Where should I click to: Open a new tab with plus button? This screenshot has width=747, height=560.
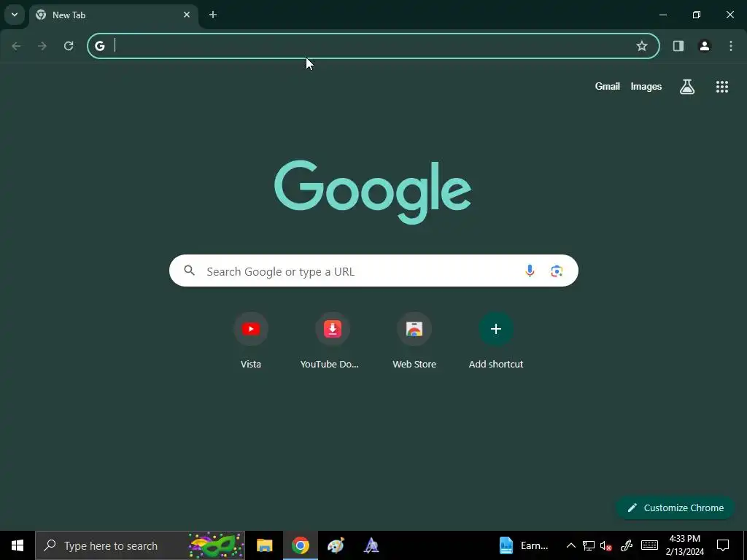(213, 15)
